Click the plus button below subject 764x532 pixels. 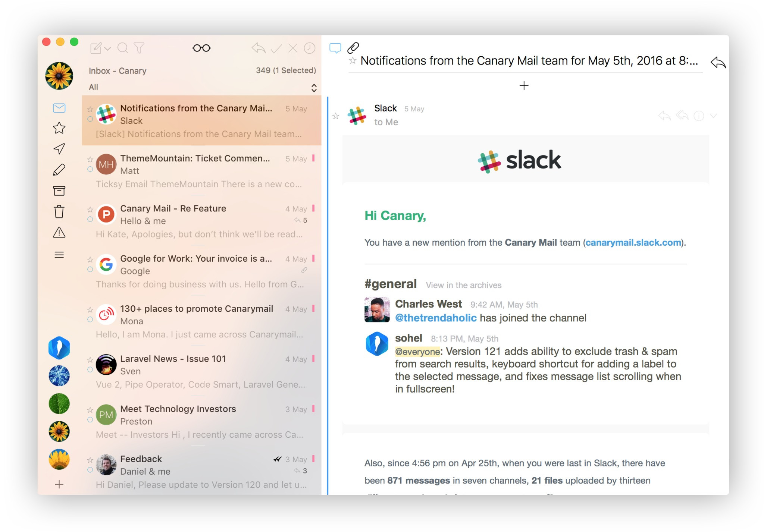tap(524, 86)
